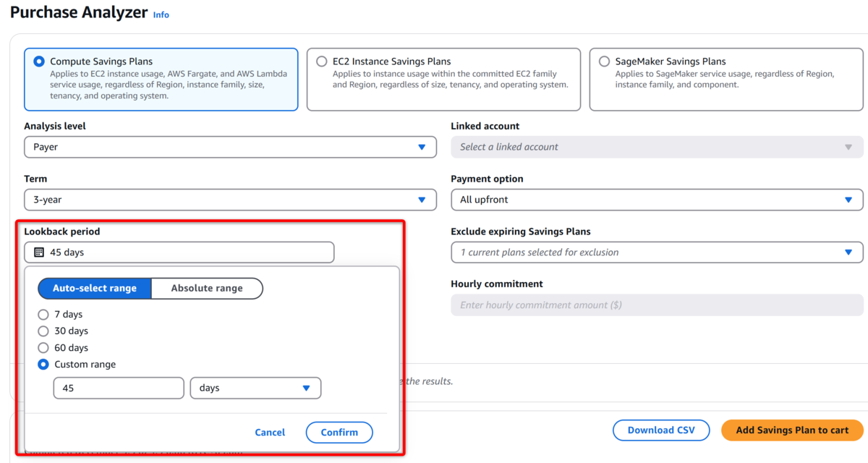Viewport: 868px width, 463px height.
Task: Open the Exclude expiring Savings Plans dropdown
Action: click(657, 252)
